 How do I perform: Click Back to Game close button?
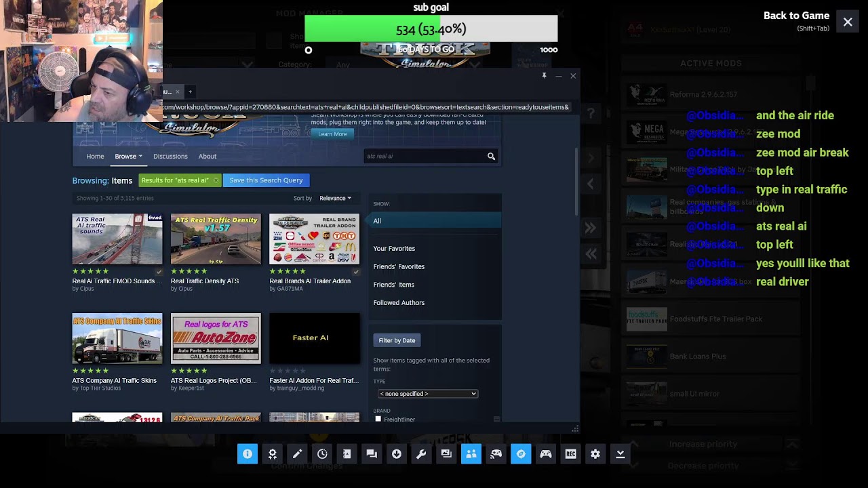click(848, 22)
